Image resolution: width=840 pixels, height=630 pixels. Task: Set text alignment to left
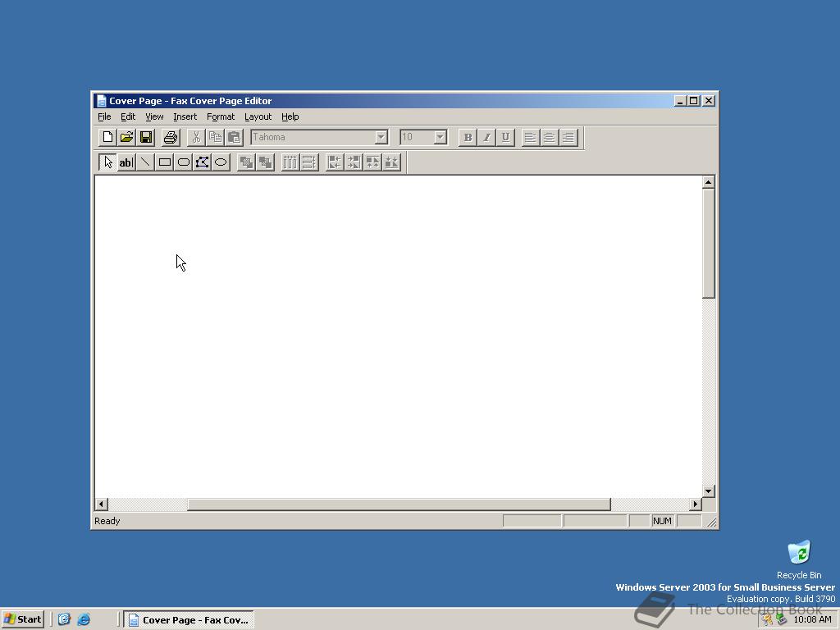coord(531,137)
